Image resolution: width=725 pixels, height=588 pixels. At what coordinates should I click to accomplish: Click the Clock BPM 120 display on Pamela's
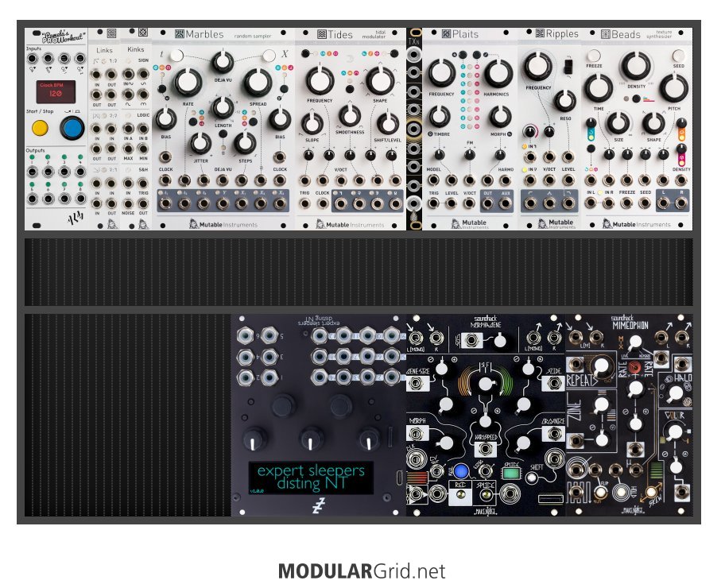click(x=56, y=91)
